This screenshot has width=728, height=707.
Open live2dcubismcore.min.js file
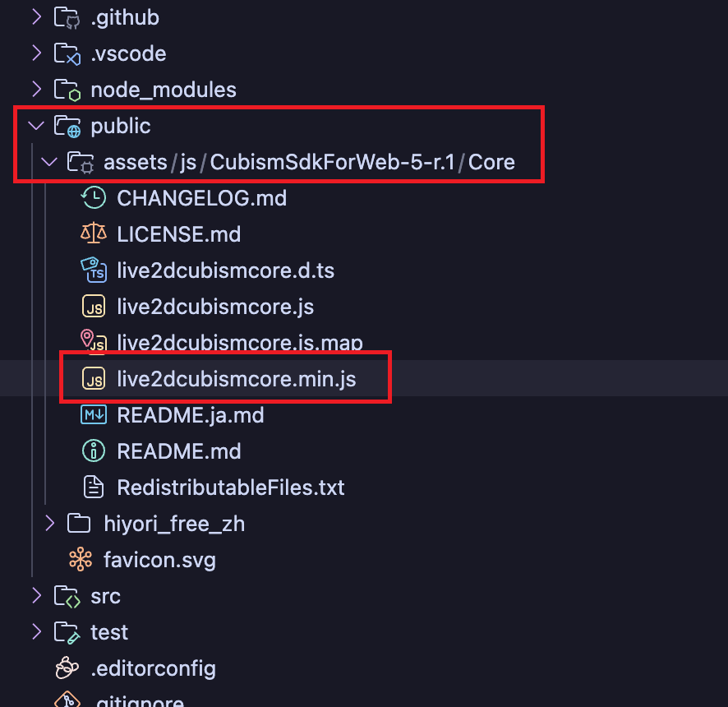coord(237,379)
